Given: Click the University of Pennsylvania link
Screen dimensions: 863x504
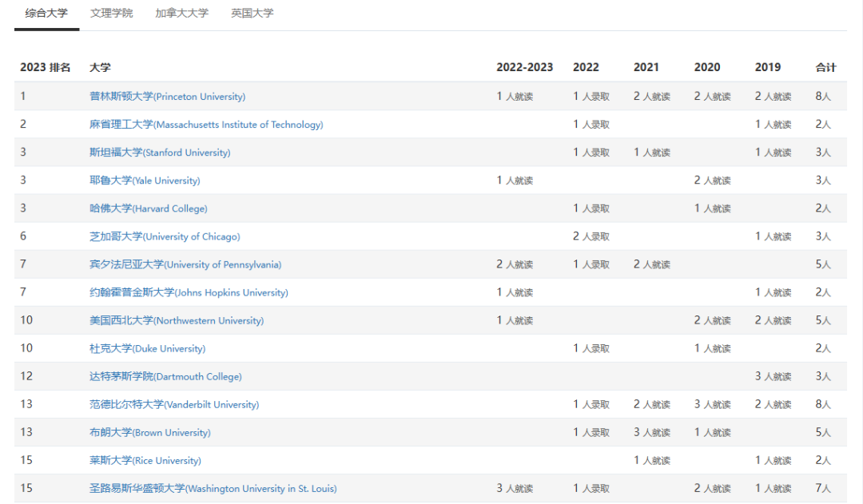Looking at the screenshot, I should [185, 264].
